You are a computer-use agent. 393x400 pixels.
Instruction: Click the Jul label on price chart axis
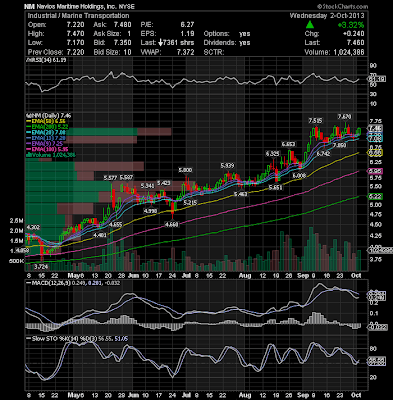click(x=186, y=276)
